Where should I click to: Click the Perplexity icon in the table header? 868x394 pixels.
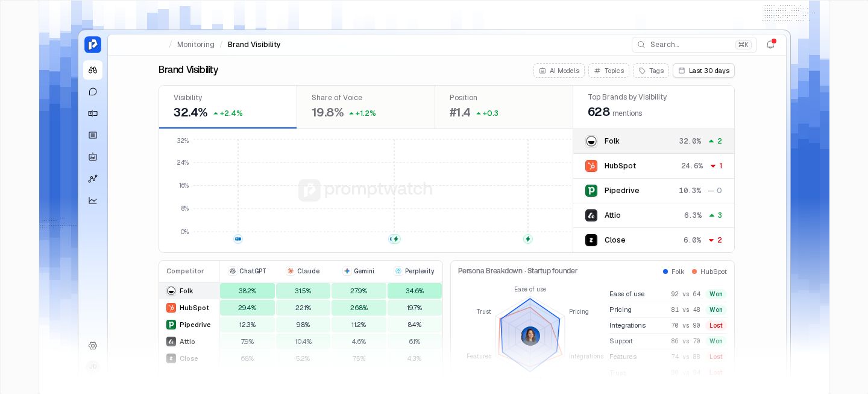pos(398,272)
